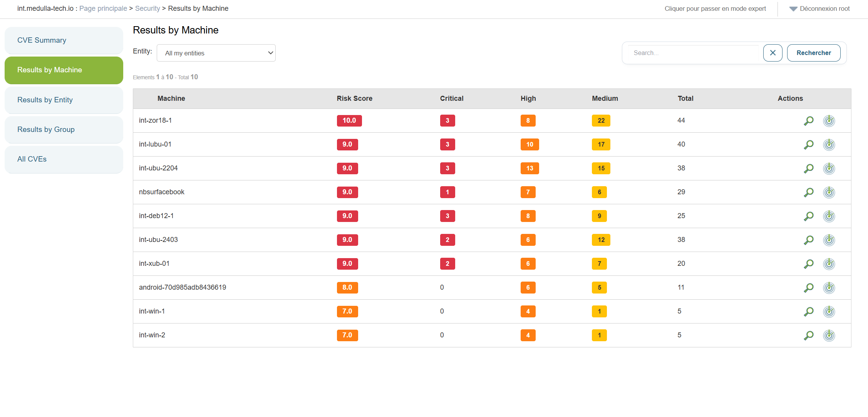Click scan target icon for nbsurfacebook
Image resolution: width=868 pixels, height=417 pixels.
tap(829, 192)
